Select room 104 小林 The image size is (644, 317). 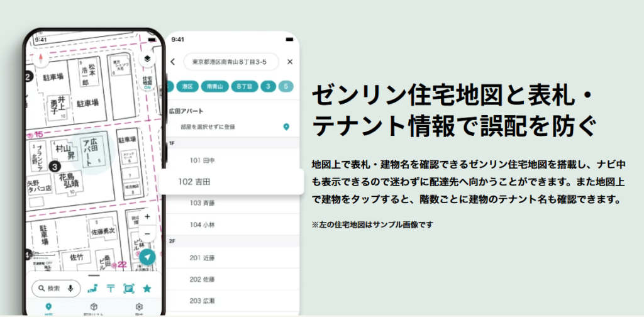[233, 225]
